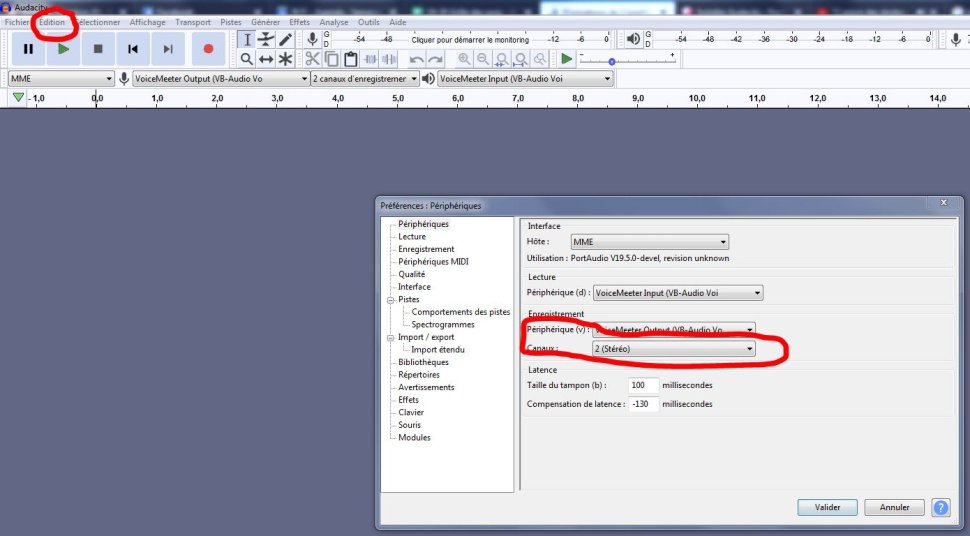Click the blue help question-mark button
This screenshot has width=970, height=536.
[x=941, y=508]
